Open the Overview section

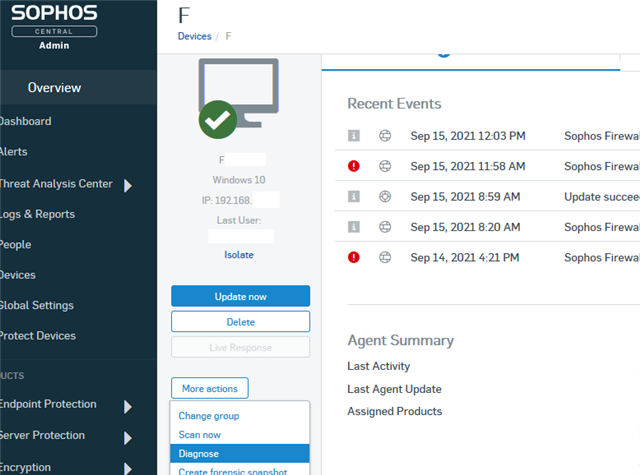point(54,87)
